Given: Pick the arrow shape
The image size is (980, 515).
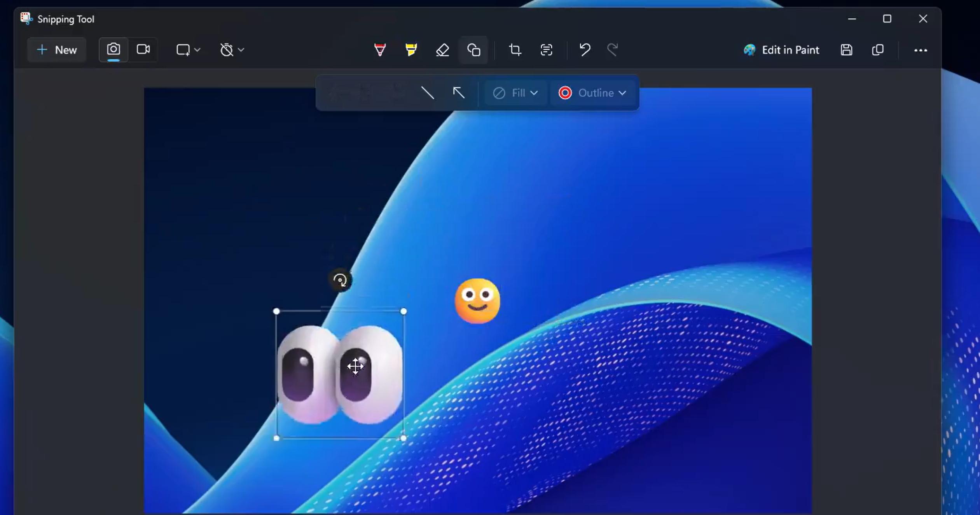Looking at the screenshot, I should [x=459, y=93].
